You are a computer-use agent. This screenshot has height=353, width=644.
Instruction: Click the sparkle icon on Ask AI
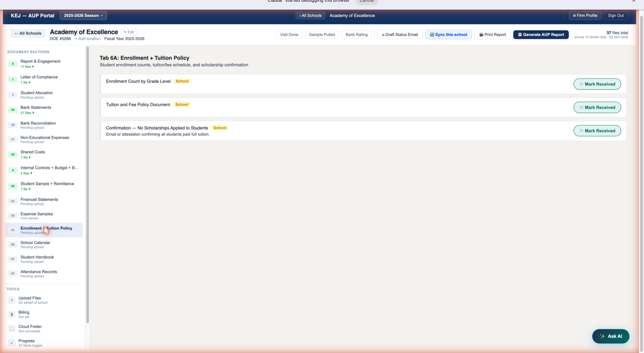tap(602, 336)
